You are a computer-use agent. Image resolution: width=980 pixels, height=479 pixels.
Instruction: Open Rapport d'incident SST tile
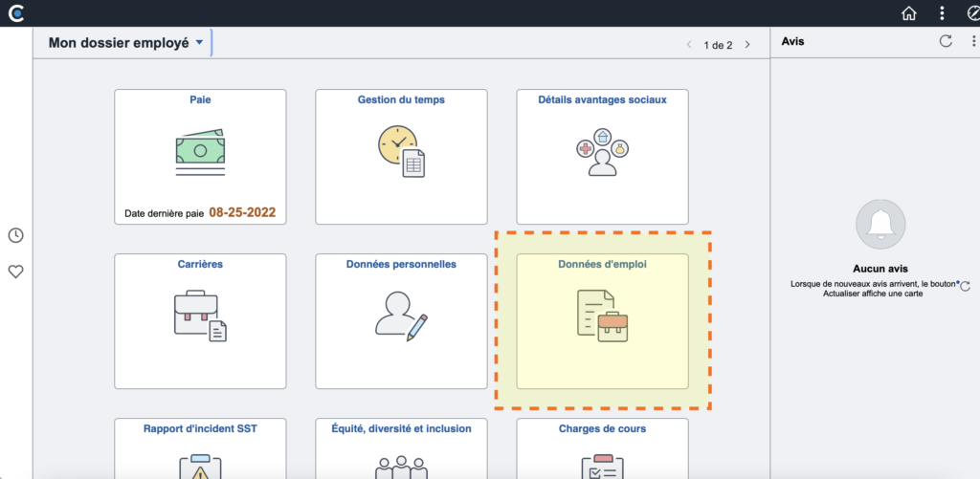200,448
